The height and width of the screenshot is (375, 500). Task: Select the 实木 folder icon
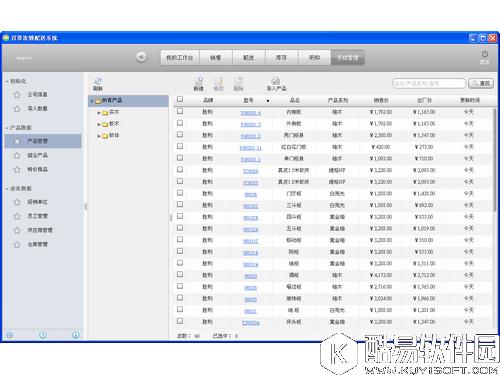[x=105, y=113]
